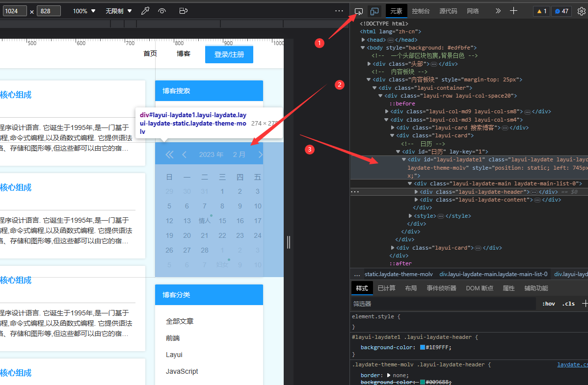Select the JavaScript category
588x385 pixels.
[x=182, y=371]
